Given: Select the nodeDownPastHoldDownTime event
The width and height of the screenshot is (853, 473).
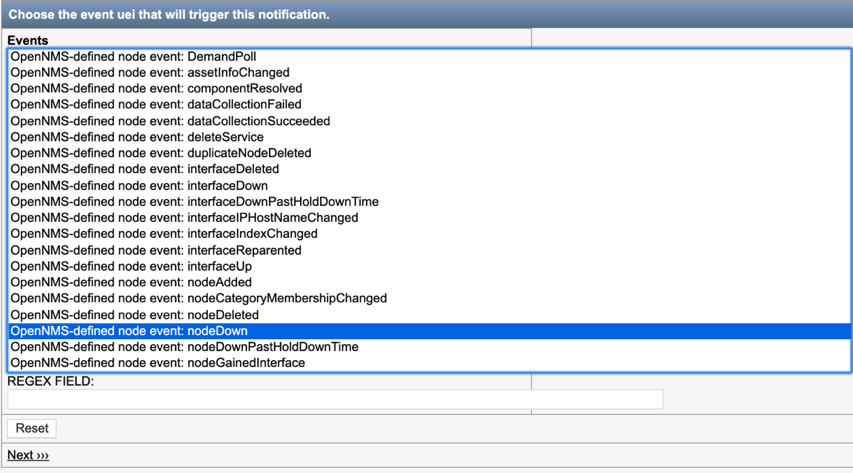Looking at the screenshot, I should (430, 347).
